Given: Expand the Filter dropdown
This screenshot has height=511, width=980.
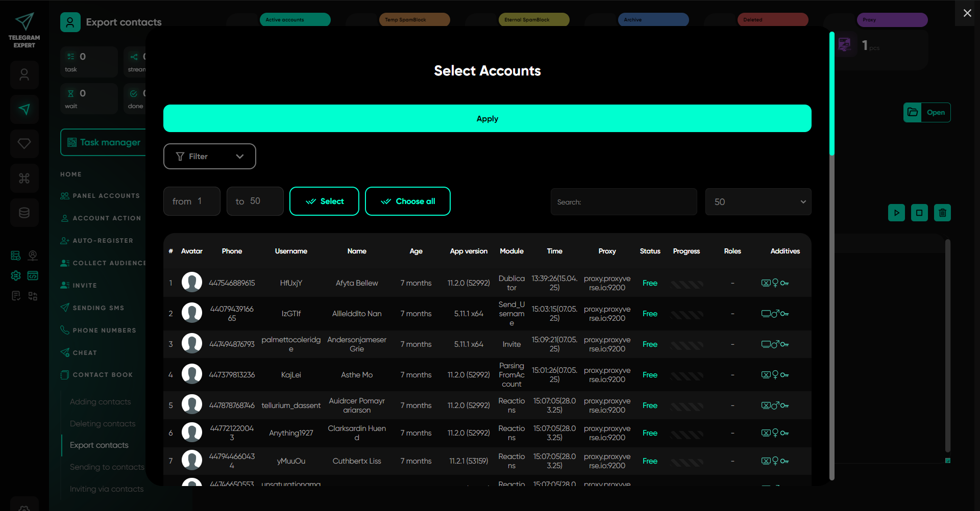Looking at the screenshot, I should 209,157.
